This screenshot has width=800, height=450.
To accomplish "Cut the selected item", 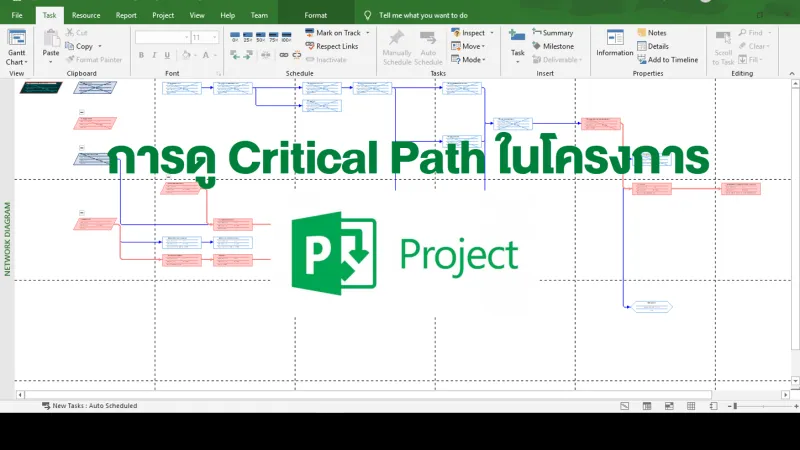I will pyautogui.click(x=77, y=33).
